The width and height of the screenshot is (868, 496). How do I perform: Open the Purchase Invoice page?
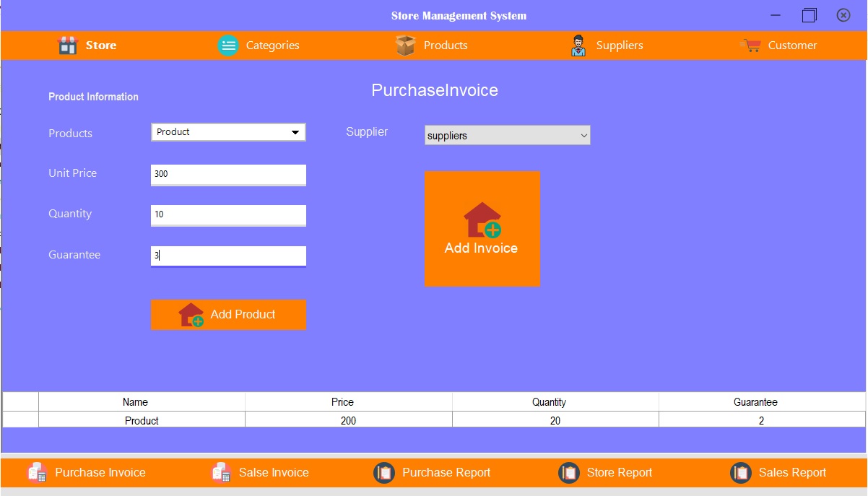coord(100,473)
